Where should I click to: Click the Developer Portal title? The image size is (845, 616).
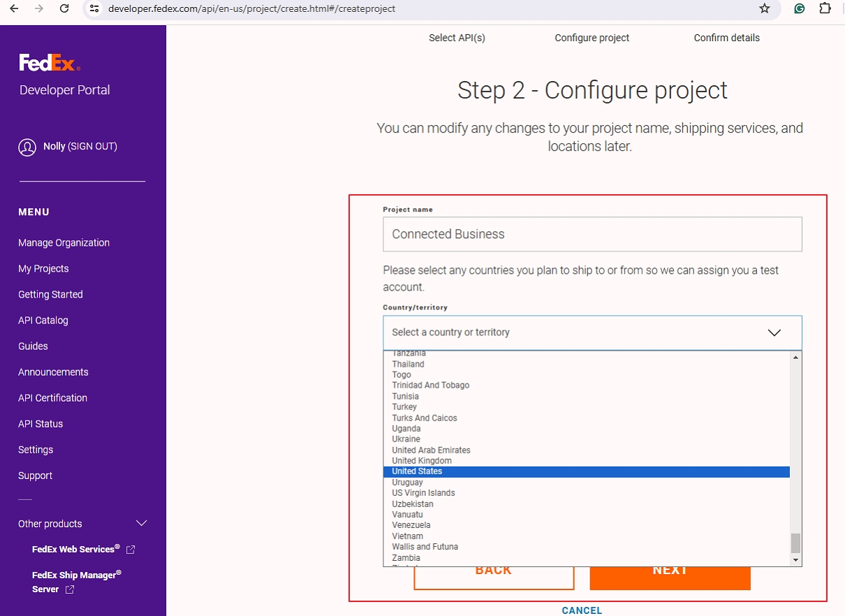pos(65,90)
